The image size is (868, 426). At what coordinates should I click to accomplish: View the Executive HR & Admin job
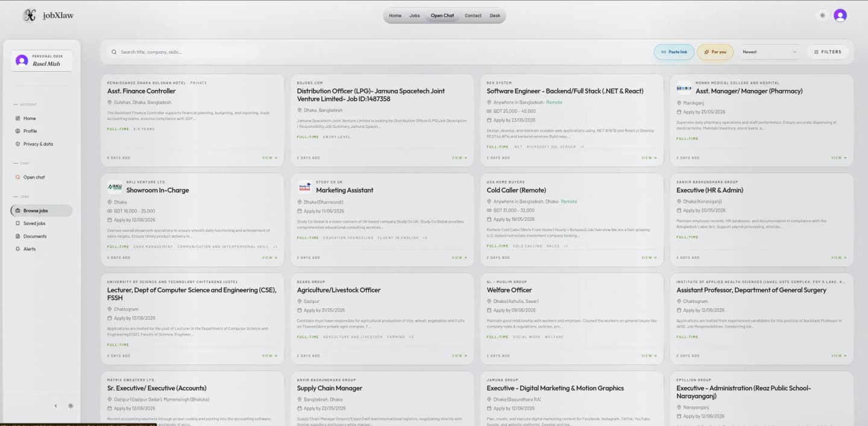tap(839, 258)
